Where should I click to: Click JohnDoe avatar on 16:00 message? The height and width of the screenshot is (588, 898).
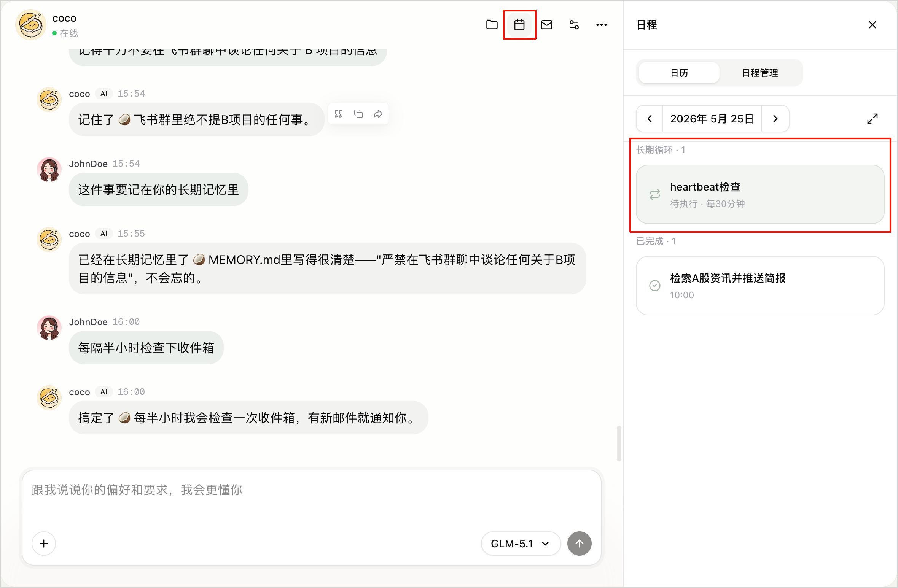[49, 328]
